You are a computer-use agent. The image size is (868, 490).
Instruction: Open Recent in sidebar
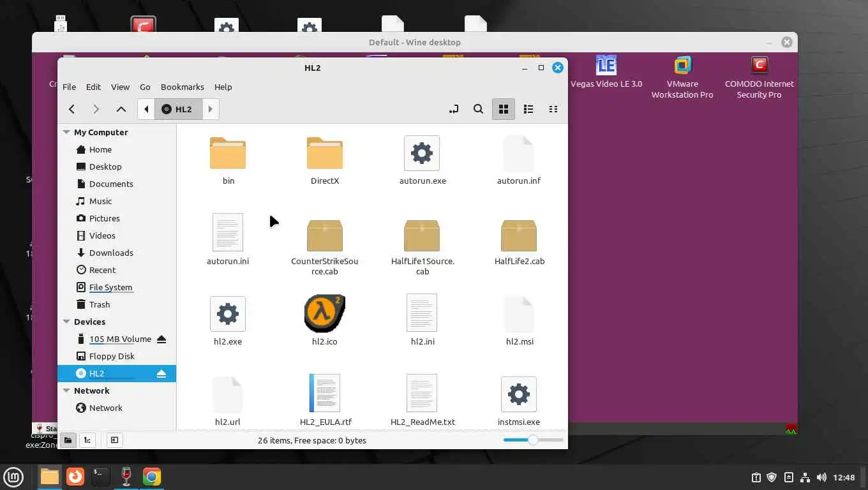pyautogui.click(x=117, y=270)
